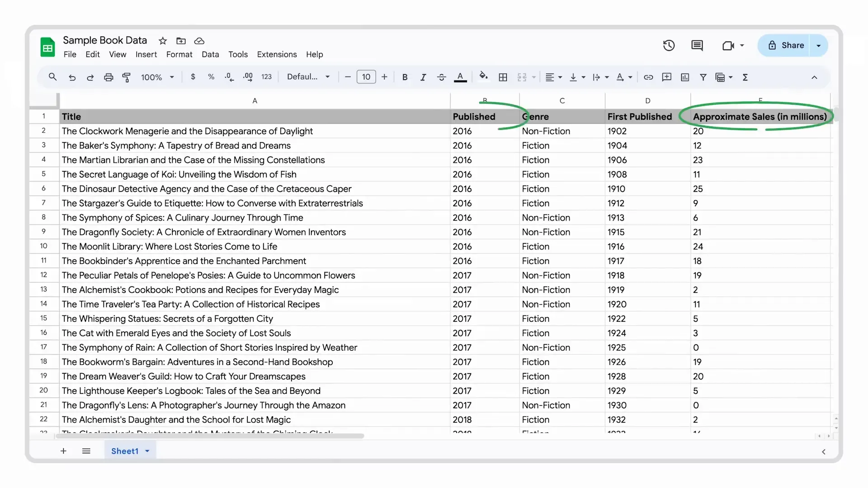Toggle italic formatting
Image resolution: width=868 pixels, height=488 pixels.
(423, 77)
